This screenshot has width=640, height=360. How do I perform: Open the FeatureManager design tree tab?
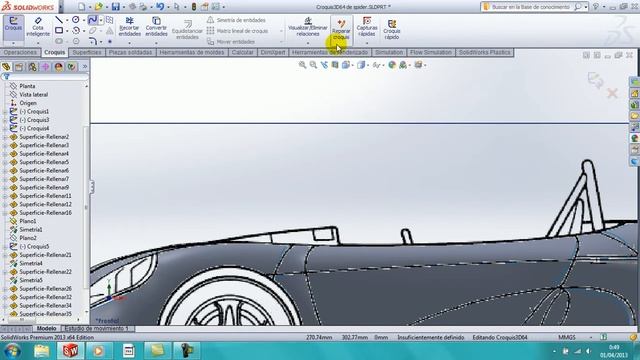pos(6,67)
